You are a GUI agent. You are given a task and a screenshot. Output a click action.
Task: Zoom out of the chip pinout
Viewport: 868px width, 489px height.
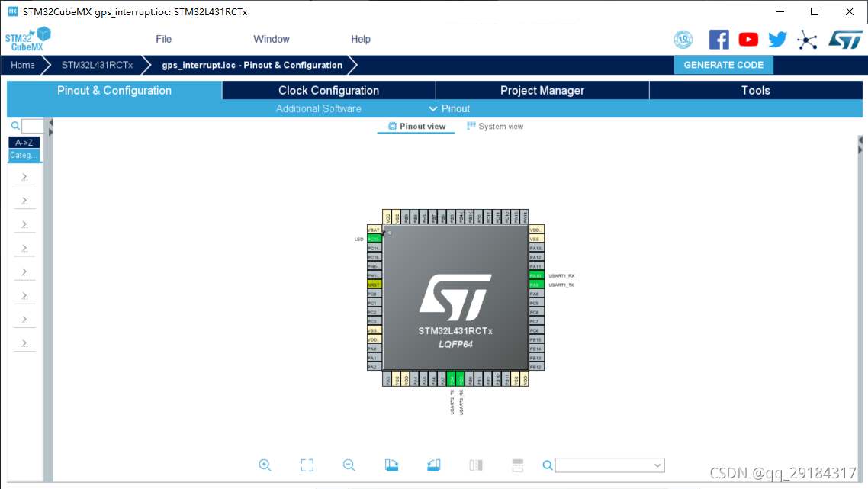click(x=349, y=465)
